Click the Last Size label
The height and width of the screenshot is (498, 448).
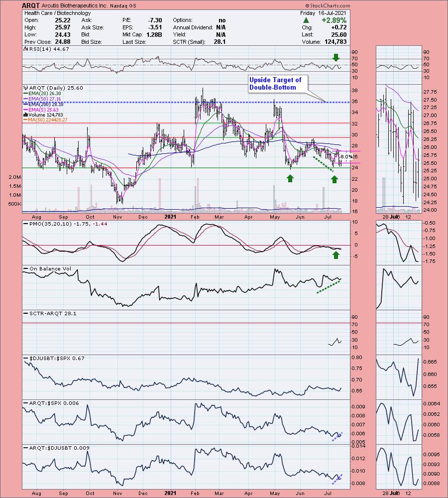pos(134,42)
